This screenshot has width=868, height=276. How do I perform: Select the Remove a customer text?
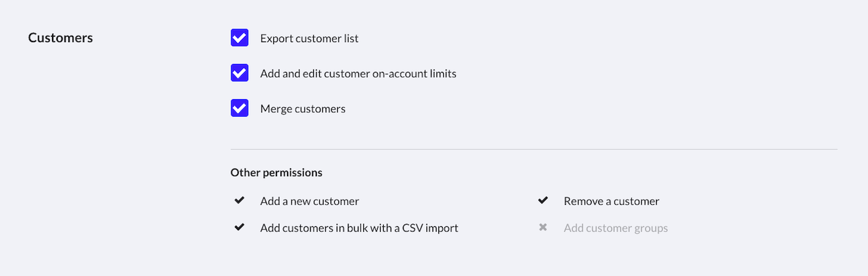[611, 202]
